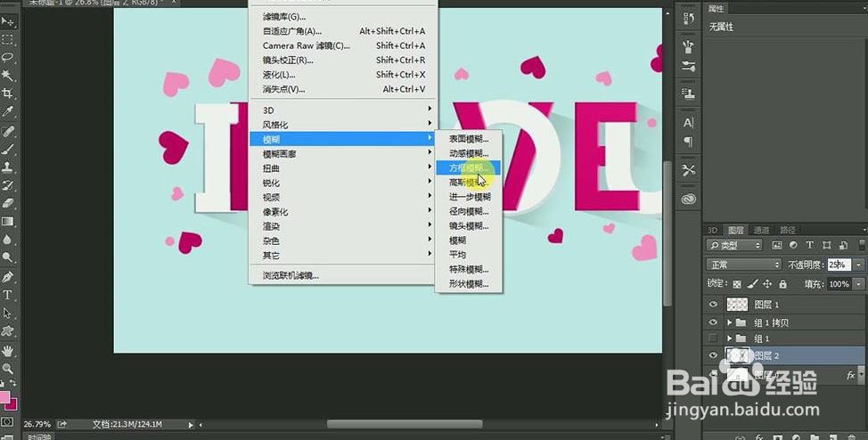Image resolution: width=868 pixels, height=440 pixels.
Task: Select the History Brush tool
Action: (x=8, y=185)
